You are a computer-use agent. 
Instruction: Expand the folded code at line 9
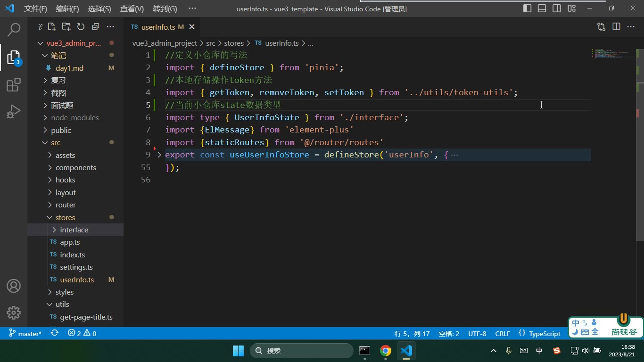point(159,155)
